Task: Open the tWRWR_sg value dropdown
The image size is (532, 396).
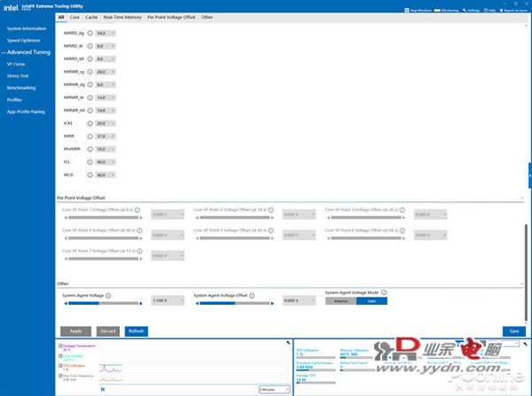Action: [106, 72]
